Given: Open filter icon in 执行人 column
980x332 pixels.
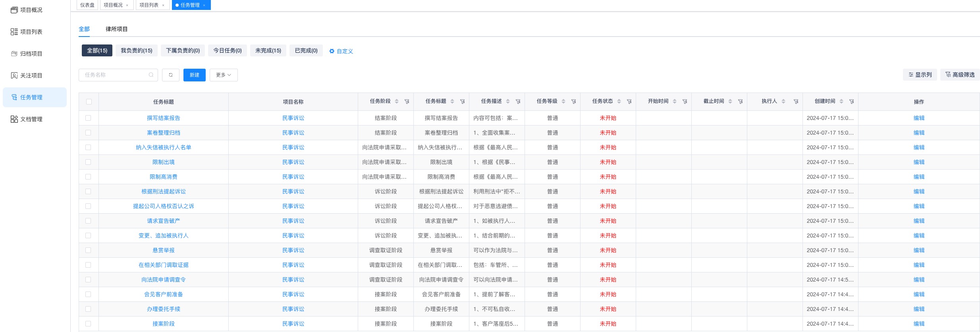Looking at the screenshot, I should (x=796, y=102).
